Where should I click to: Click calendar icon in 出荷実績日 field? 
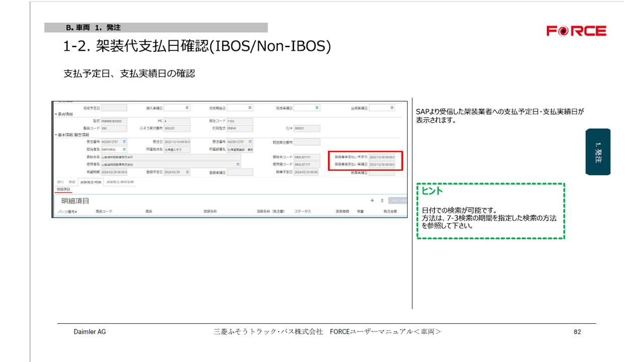click(392, 108)
